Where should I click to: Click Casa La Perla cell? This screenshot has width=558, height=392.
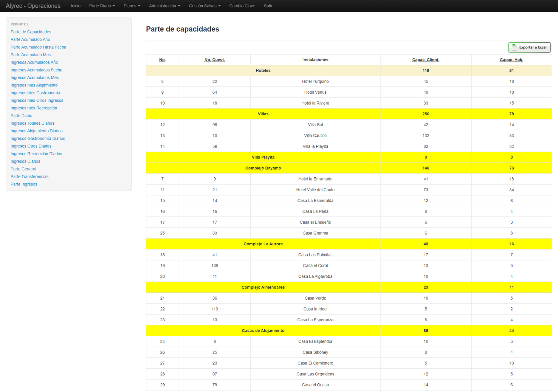click(x=315, y=212)
